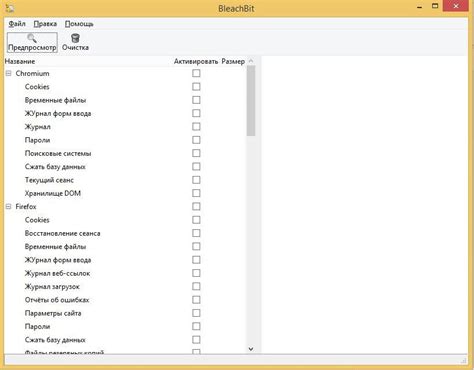The image size is (474, 370).
Task: Tick the checkbox for Chromium Cookies
Action: 196,87
